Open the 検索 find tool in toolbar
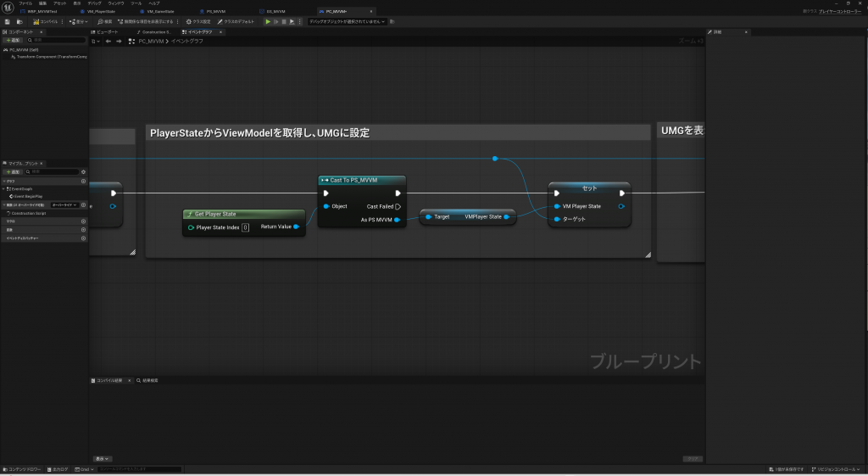The height and width of the screenshot is (476, 868). point(104,21)
